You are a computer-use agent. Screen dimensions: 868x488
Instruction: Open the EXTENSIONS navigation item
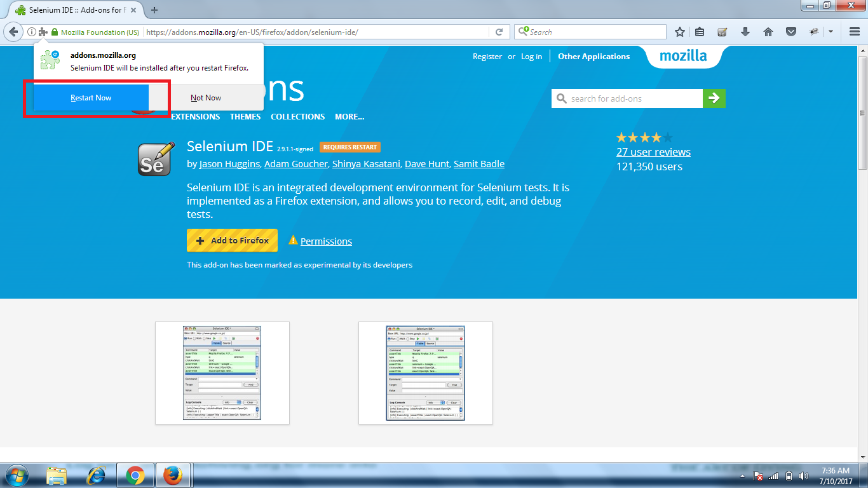196,117
